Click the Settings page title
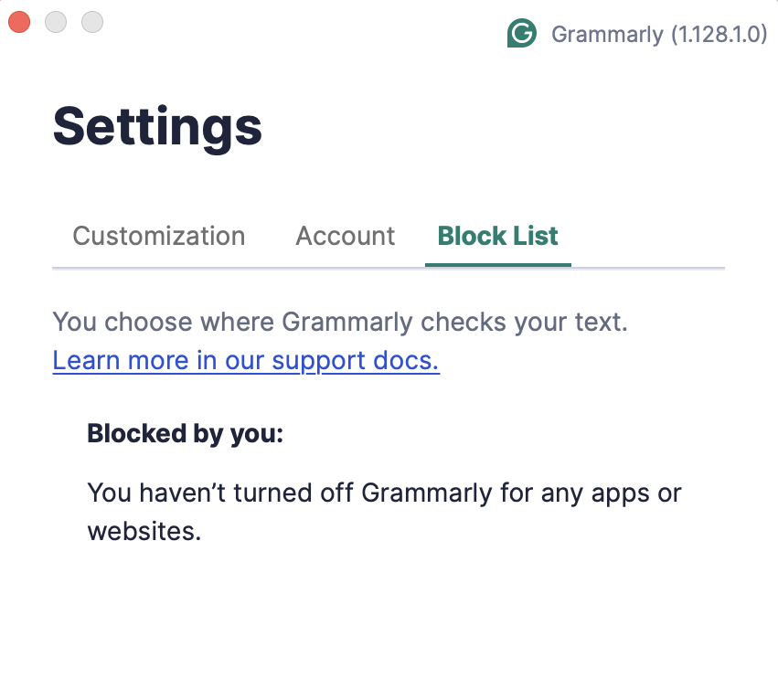This screenshot has width=778, height=700. (x=156, y=126)
